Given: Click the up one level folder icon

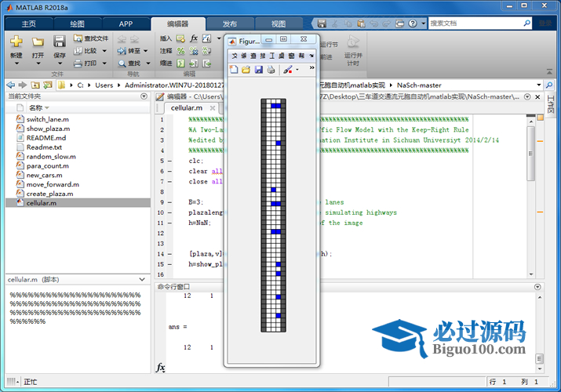Looking at the screenshot, I should [x=35, y=85].
